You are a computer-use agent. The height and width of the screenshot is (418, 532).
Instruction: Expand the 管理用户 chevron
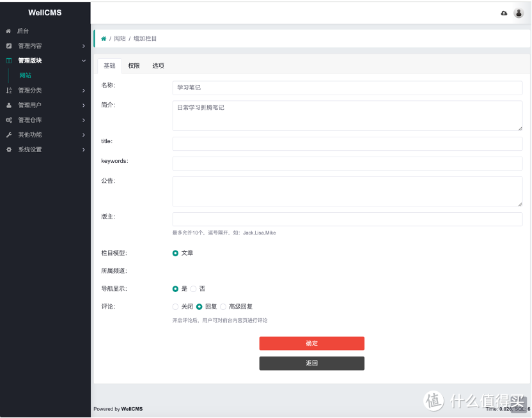coord(84,105)
